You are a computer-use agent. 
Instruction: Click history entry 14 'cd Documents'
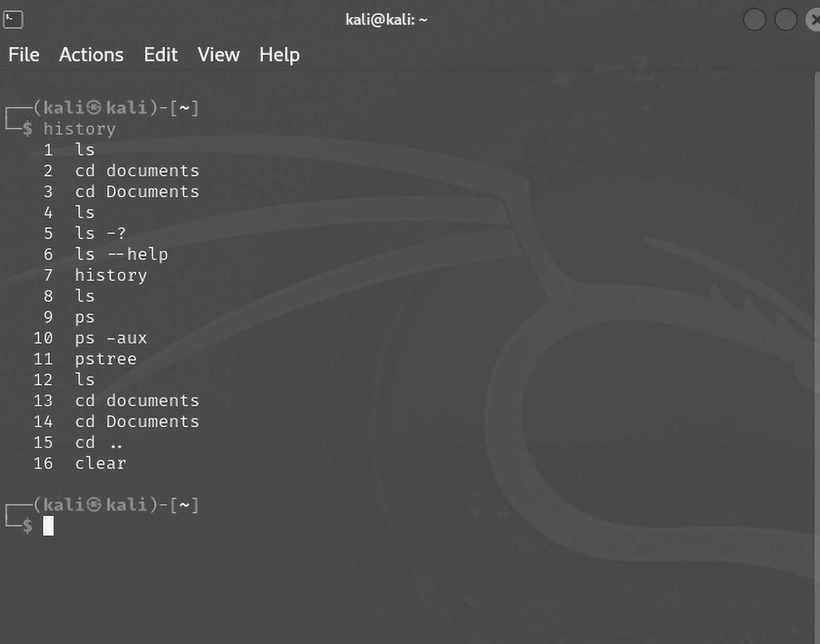coord(137,422)
